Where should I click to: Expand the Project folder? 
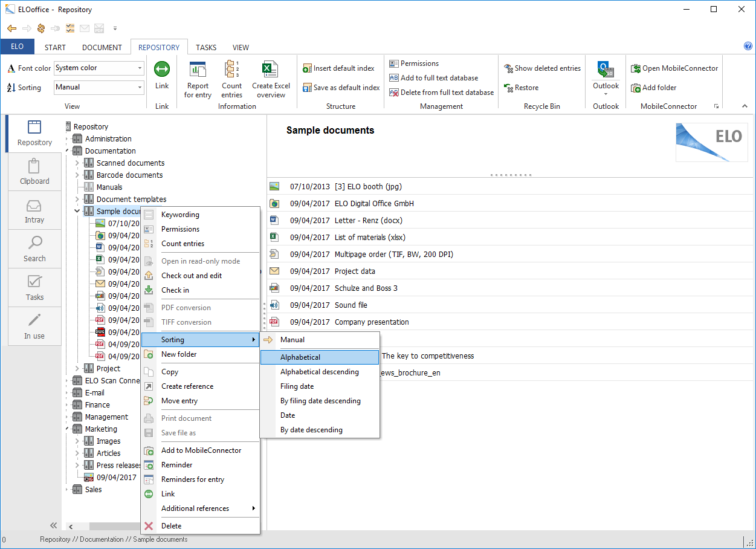click(77, 369)
